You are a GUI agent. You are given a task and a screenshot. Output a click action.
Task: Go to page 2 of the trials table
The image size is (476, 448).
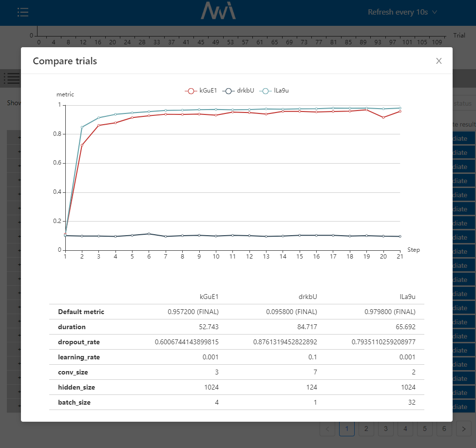pyautogui.click(x=366, y=429)
